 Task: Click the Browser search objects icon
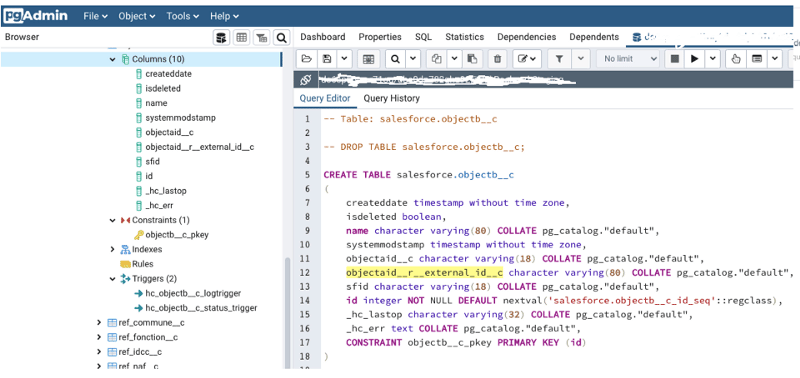(x=281, y=37)
